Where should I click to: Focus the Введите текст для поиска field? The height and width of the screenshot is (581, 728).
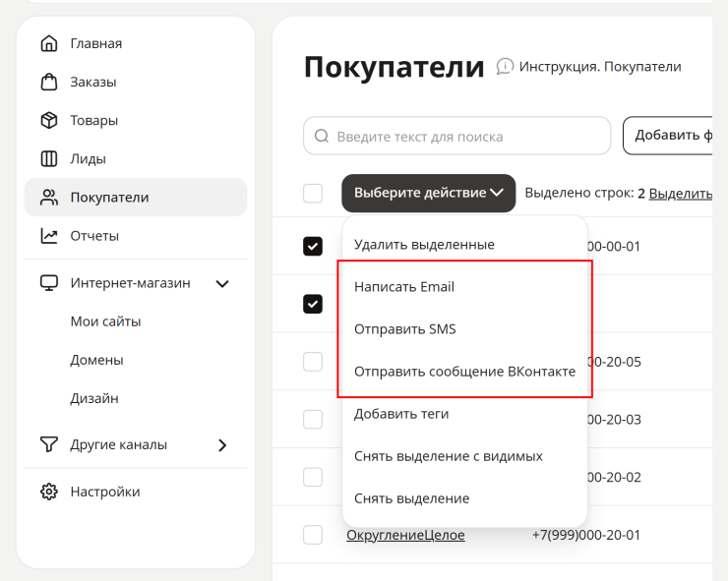(456, 136)
